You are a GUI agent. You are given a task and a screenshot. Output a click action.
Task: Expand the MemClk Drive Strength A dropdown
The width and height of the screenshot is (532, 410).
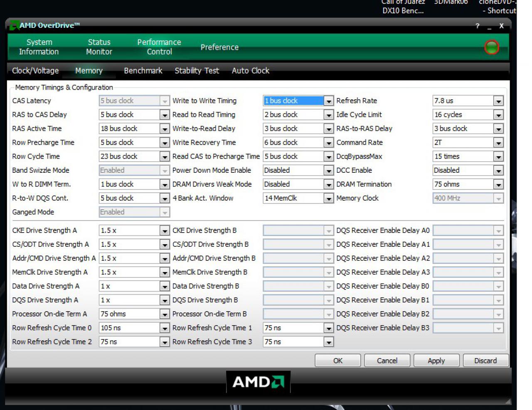coord(165,273)
